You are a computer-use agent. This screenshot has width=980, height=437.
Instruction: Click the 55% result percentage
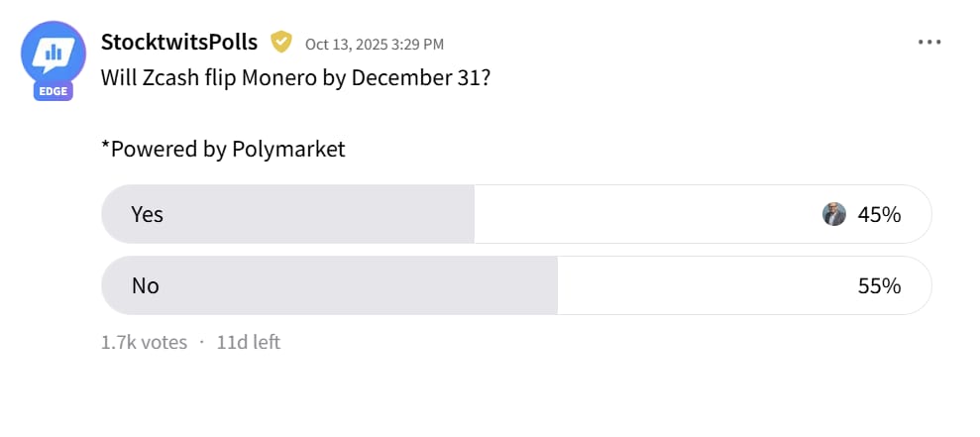point(879,285)
